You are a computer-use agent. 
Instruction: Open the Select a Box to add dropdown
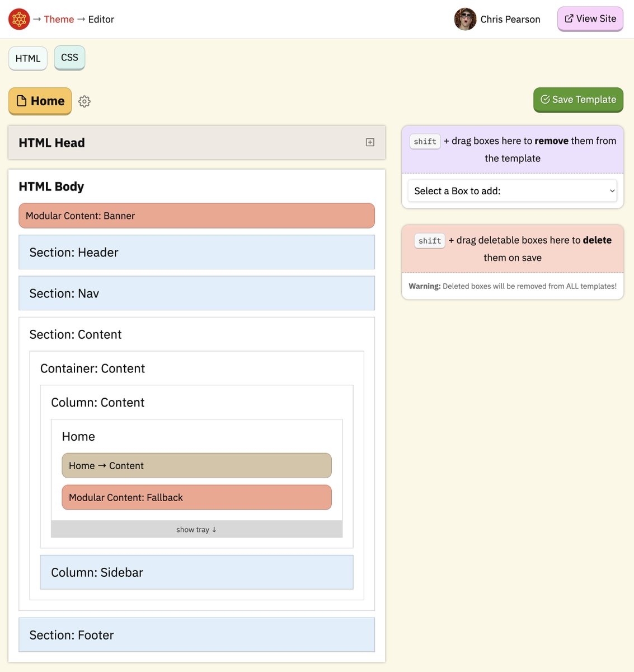(512, 190)
